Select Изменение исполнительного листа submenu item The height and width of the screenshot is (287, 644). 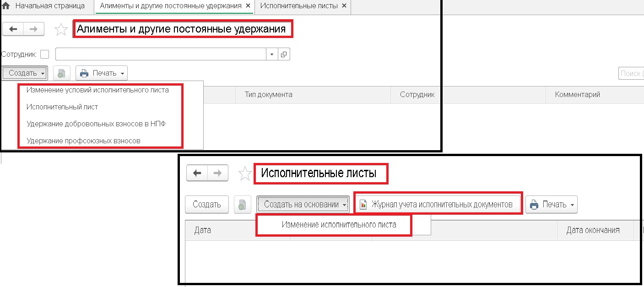(x=339, y=225)
